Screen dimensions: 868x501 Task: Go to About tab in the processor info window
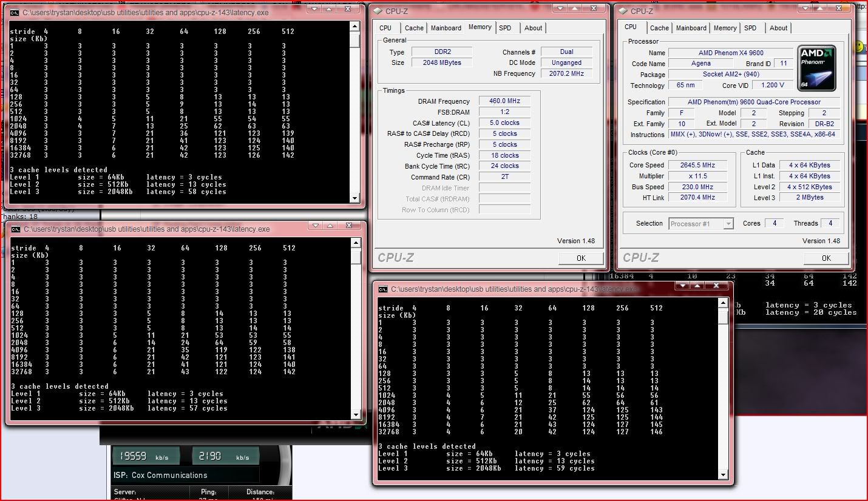[x=778, y=28]
